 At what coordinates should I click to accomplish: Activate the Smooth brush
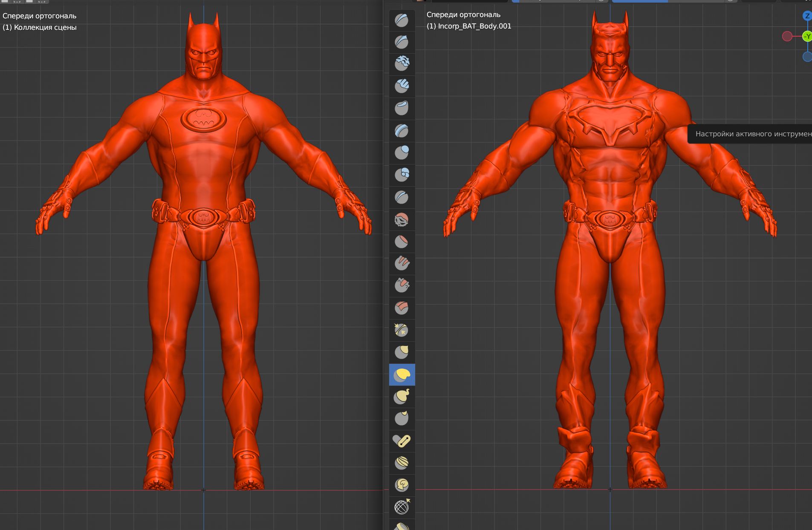point(402,220)
